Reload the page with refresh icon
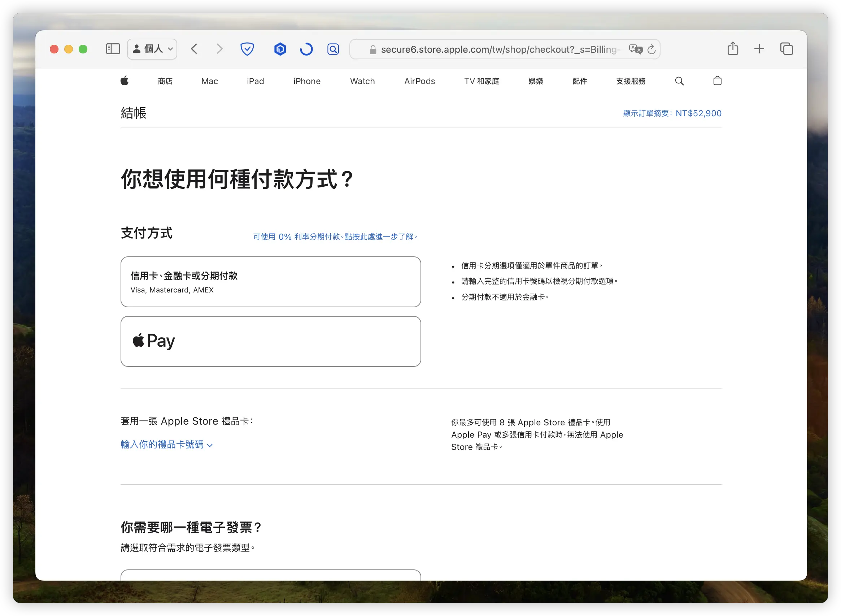The width and height of the screenshot is (841, 616). click(x=651, y=49)
